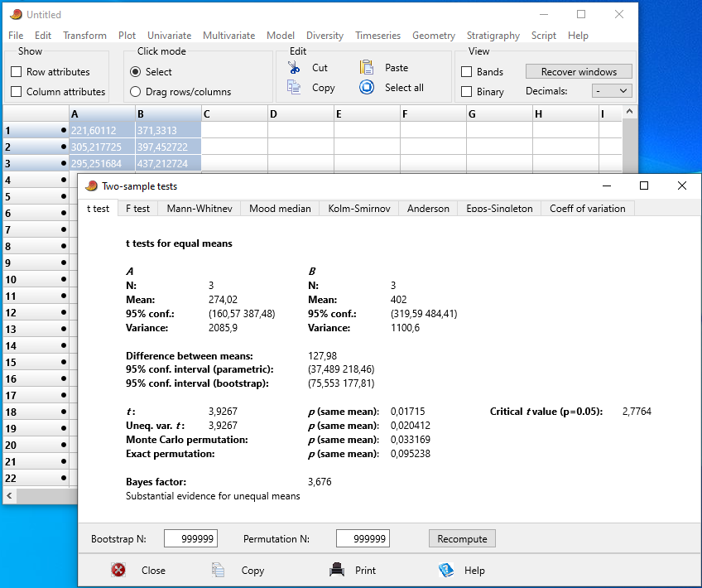Click the Cut scissors icon
This screenshot has height=588, width=702.
(292, 67)
